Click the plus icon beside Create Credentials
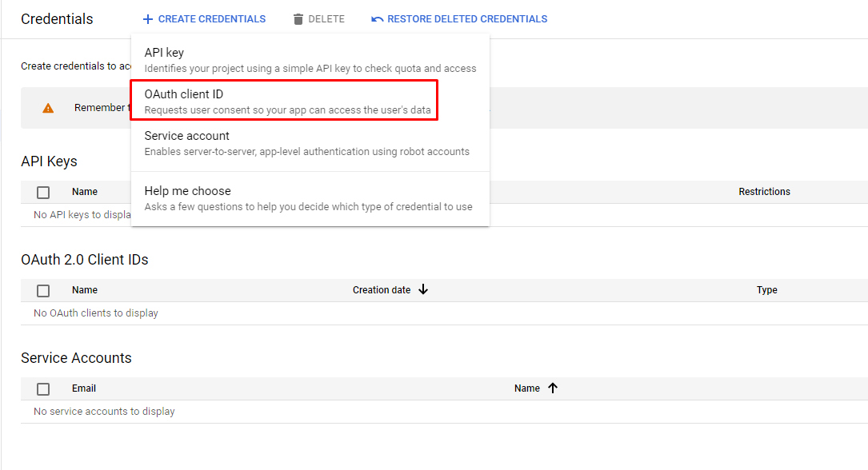Screen dimensions: 868x470 (147, 19)
